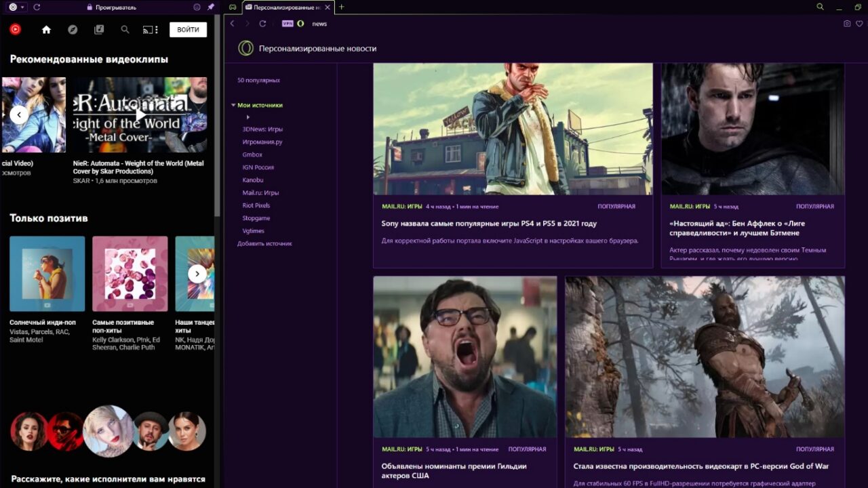Show next Только позитив playlists

[197, 274]
